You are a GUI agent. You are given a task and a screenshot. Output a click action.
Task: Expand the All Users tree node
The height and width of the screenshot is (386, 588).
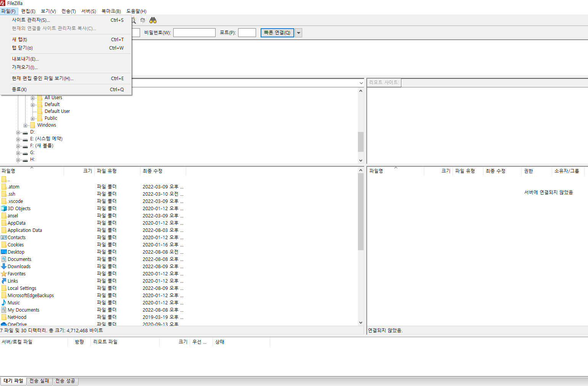(33, 98)
